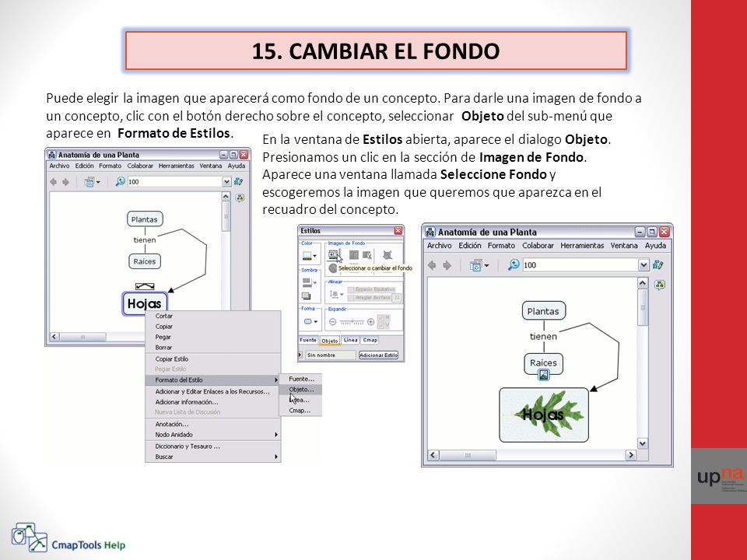The height and width of the screenshot is (560, 747).
Task: Click the minus icon in the Expandir section
Action: 332,322
